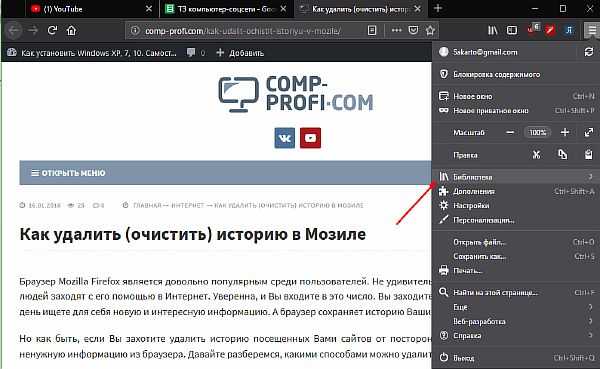Screen dimensions: 600x369
Task: Open page actions three-dot menu
Action: point(397,30)
